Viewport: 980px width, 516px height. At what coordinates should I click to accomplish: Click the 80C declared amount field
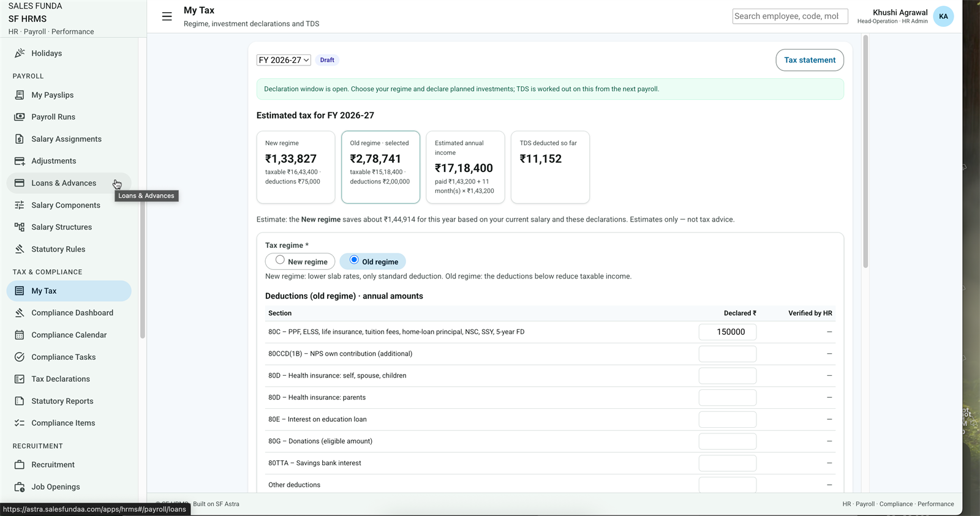(728, 332)
